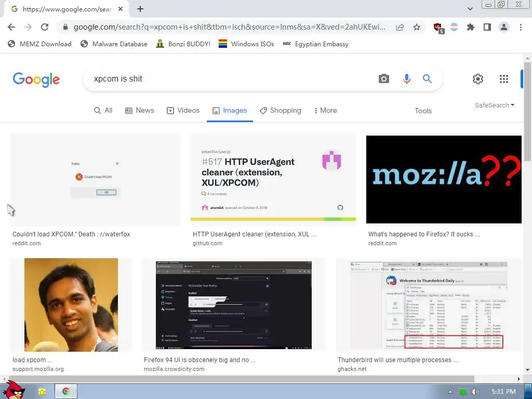Show hidden system tray icons

(x=450, y=392)
